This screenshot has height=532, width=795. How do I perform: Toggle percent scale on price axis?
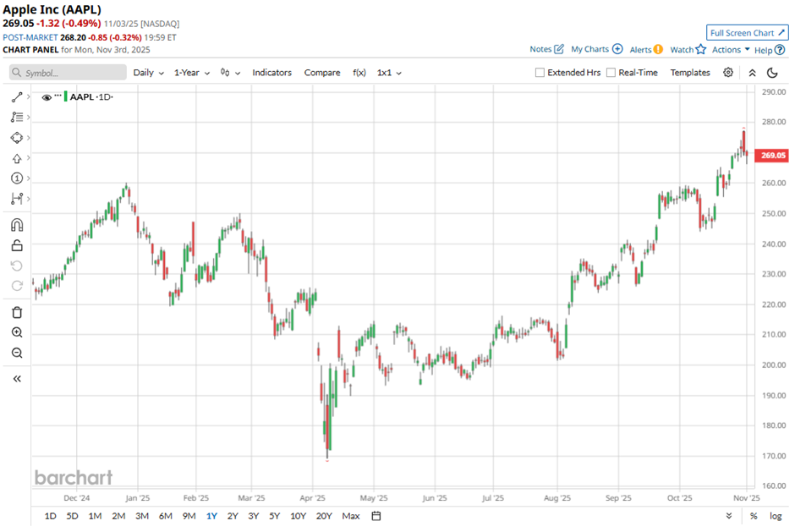pos(754,516)
